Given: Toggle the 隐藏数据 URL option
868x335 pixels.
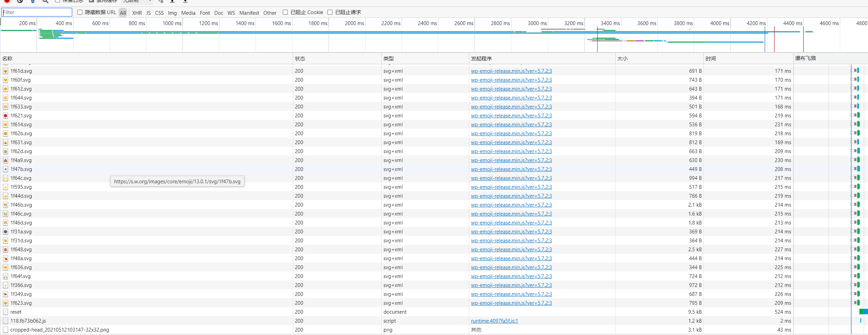Looking at the screenshot, I should tap(80, 12).
